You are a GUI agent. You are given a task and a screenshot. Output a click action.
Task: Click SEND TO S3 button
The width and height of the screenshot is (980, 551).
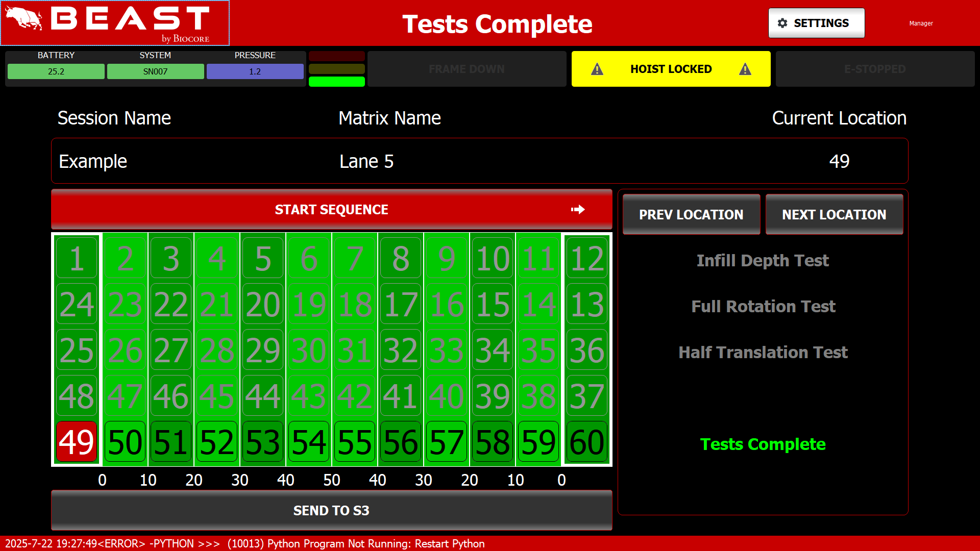click(x=331, y=510)
